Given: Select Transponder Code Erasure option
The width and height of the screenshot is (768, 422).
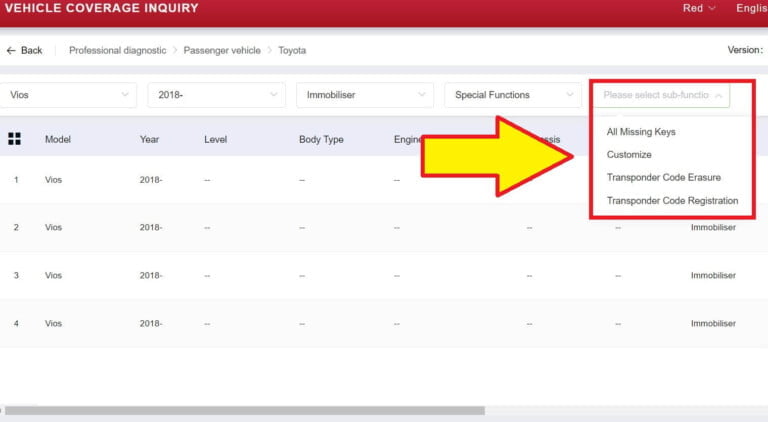Looking at the screenshot, I should point(663,178).
